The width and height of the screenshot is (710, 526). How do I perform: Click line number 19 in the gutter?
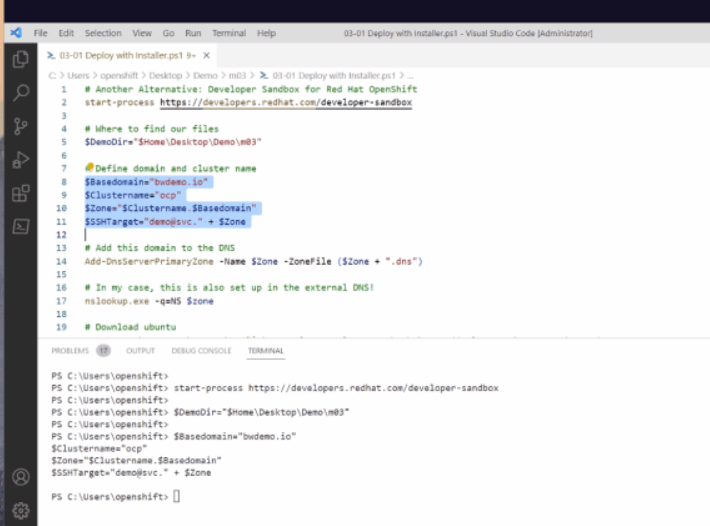pyautogui.click(x=61, y=327)
